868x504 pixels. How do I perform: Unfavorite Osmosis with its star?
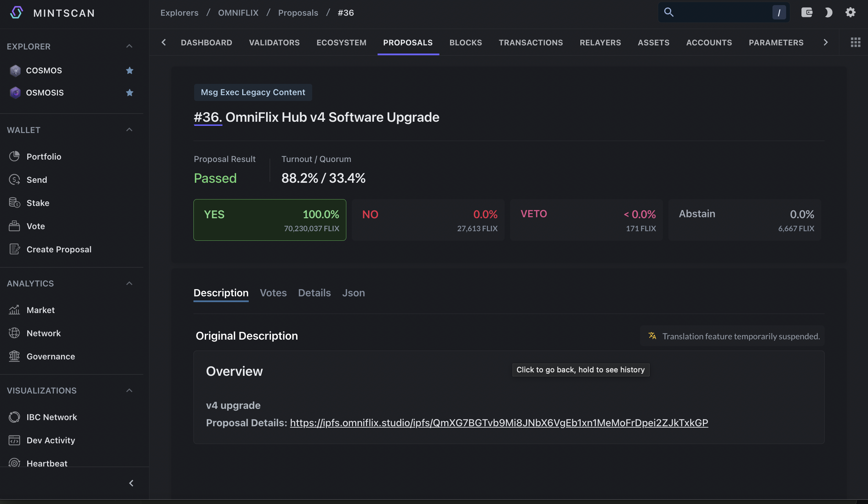pyautogui.click(x=130, y=93)
